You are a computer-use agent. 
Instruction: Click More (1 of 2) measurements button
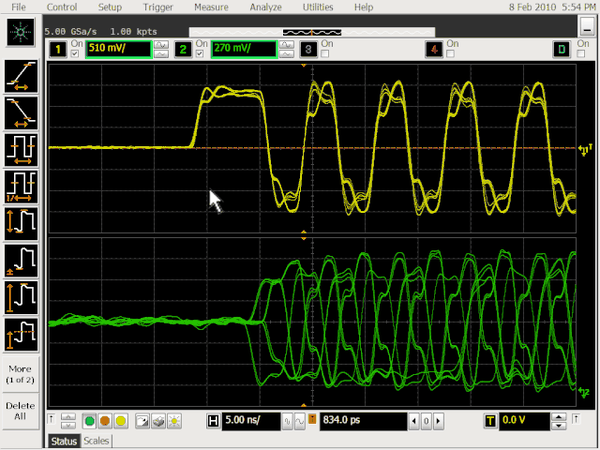point(21,374)
